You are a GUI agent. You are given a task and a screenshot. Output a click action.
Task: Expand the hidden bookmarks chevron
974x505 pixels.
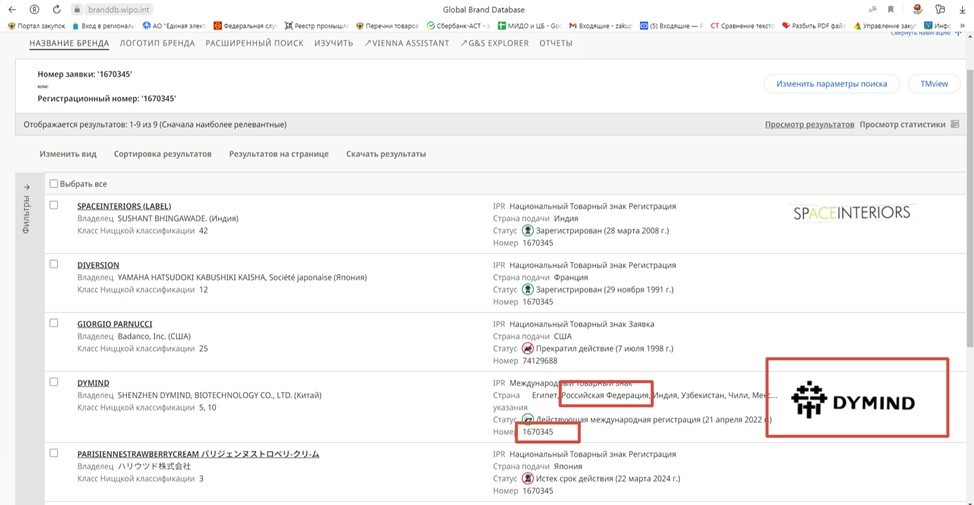tap(963, 26)
